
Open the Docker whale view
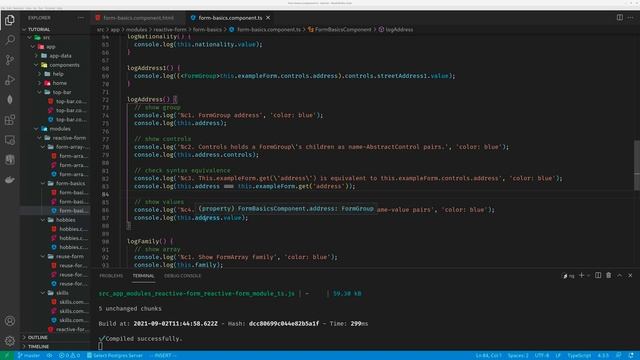10,180
